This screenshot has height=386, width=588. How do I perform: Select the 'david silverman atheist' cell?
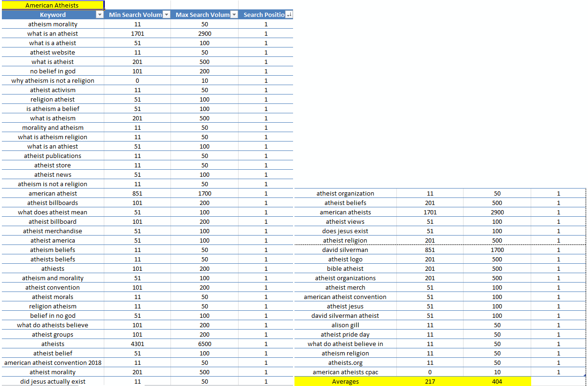pyautogui.click(x=345, y=315)
